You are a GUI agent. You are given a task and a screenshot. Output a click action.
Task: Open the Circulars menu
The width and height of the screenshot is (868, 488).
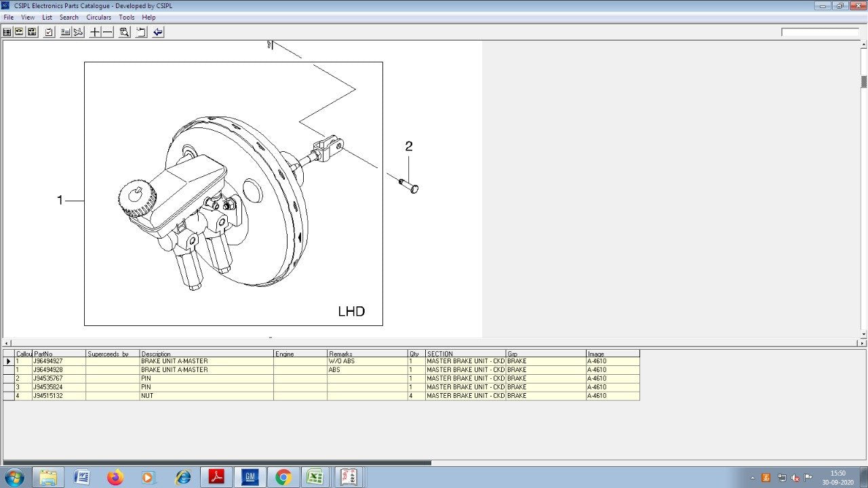pos(99,17)
